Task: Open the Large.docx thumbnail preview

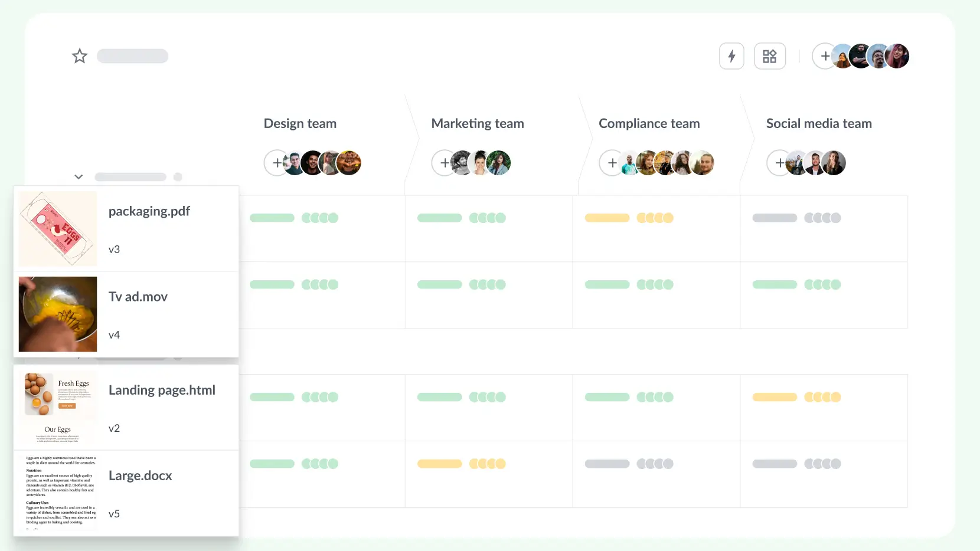Action: (57, 493)
